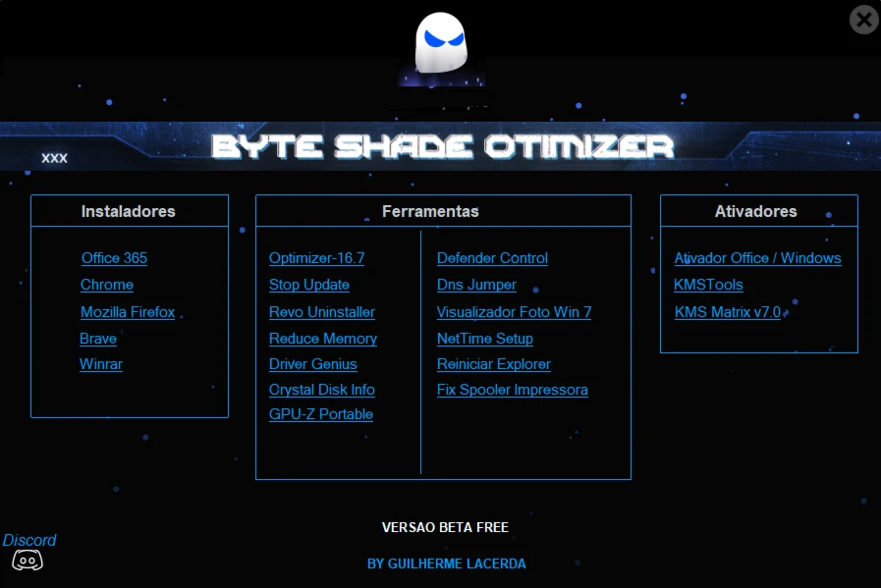Open the Discord text link
The image size is (881, 588).
point(29,540)
